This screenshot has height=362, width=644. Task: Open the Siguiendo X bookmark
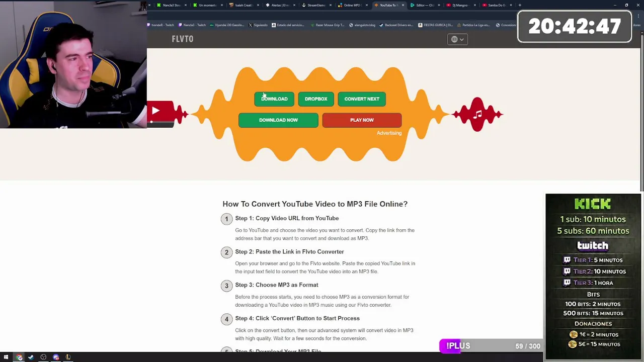pos(259,25)
